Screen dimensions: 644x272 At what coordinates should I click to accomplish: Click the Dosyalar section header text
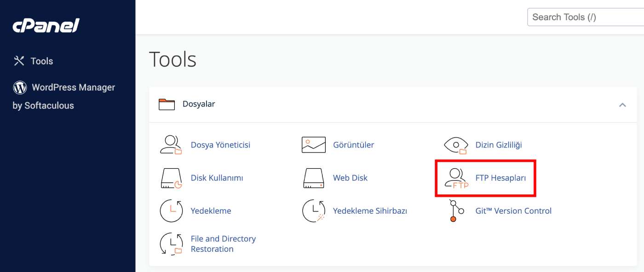(199, 104)
